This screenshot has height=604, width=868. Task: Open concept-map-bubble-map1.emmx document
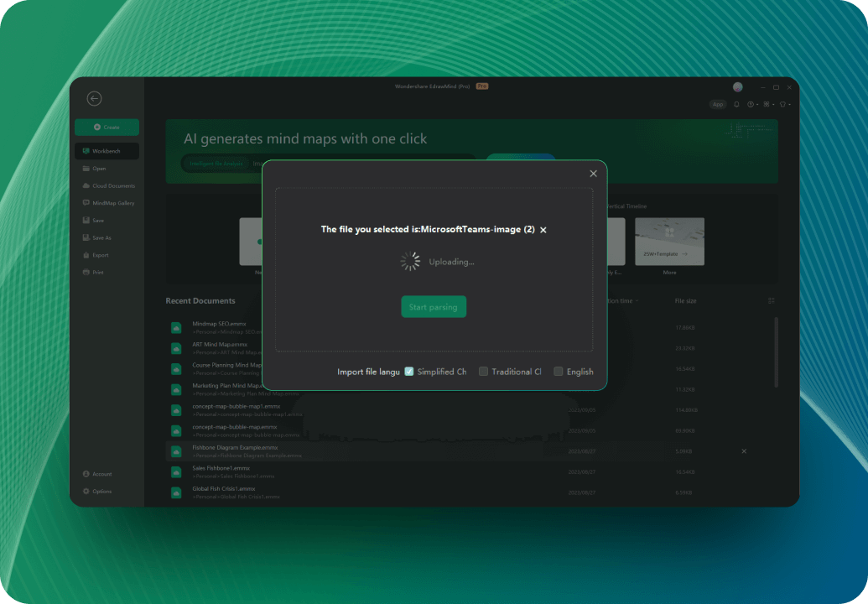236,406
